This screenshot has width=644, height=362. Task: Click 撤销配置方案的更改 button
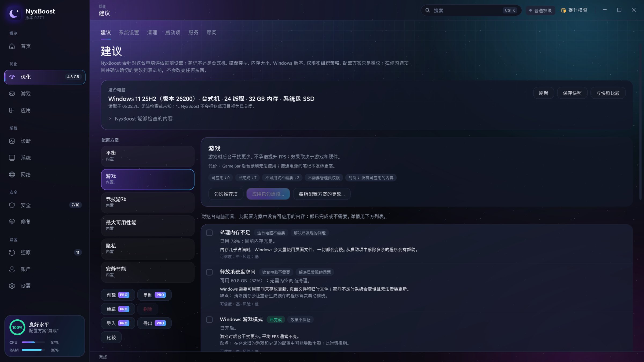322,194
